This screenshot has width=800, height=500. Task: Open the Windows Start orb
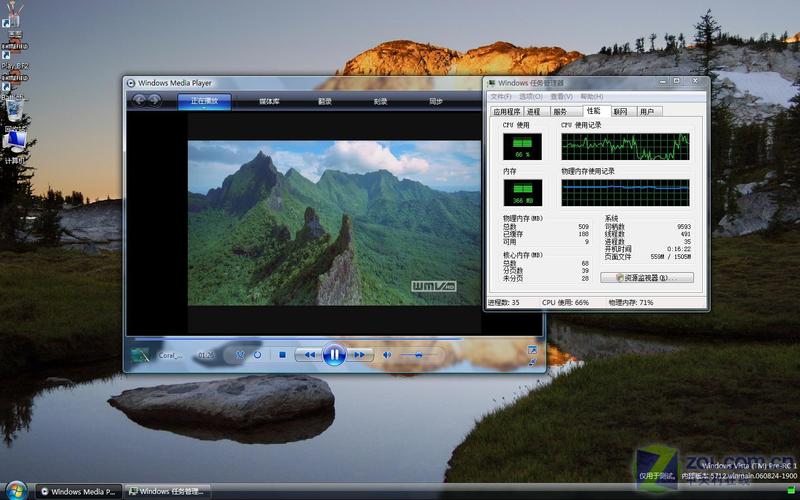point(16,491)
